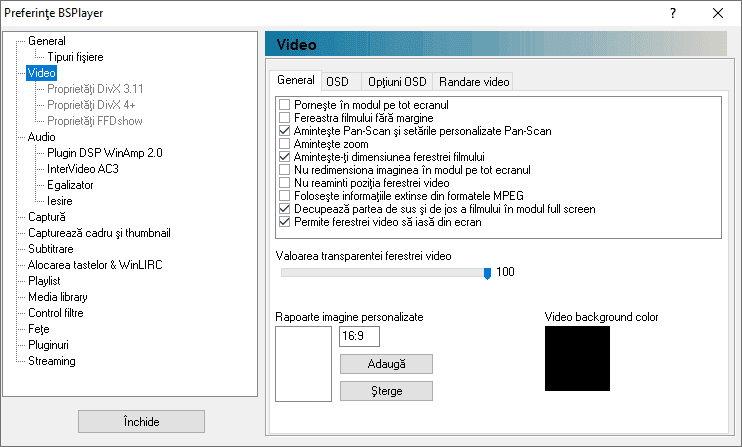The width and height of the screenshot is (742, 447).
Task: Close the Preferinţe BSPlayer window
Action: (718, 13)
